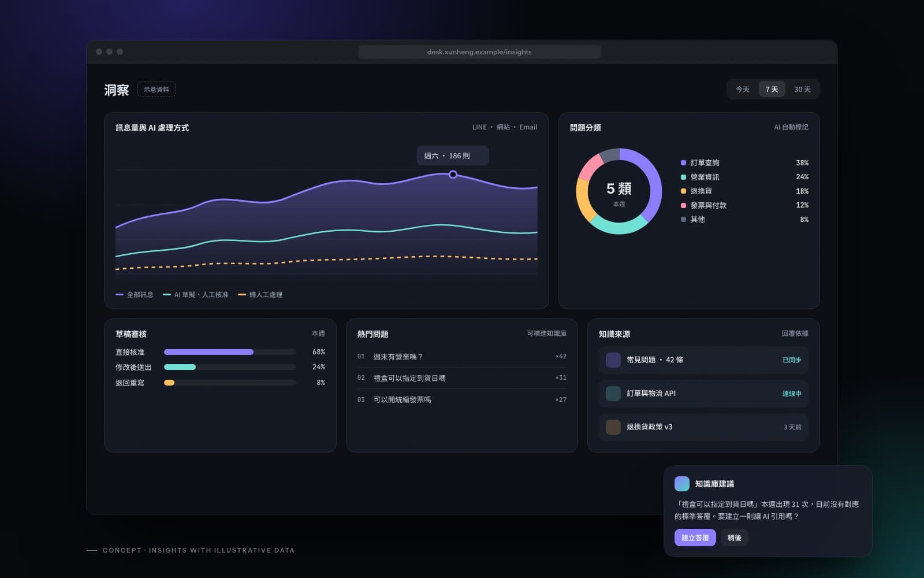Click the LINE・網站・Email channel label
This screenshot has height=578, width=924.
click(x=505, y=127)
